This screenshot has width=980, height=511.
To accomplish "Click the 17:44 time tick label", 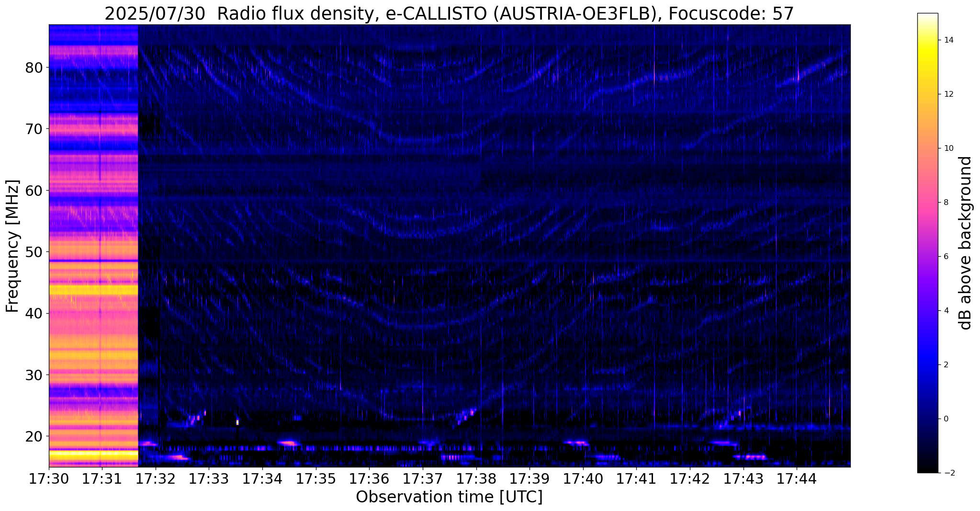I will pyautogui.click(x=797, y=479).
